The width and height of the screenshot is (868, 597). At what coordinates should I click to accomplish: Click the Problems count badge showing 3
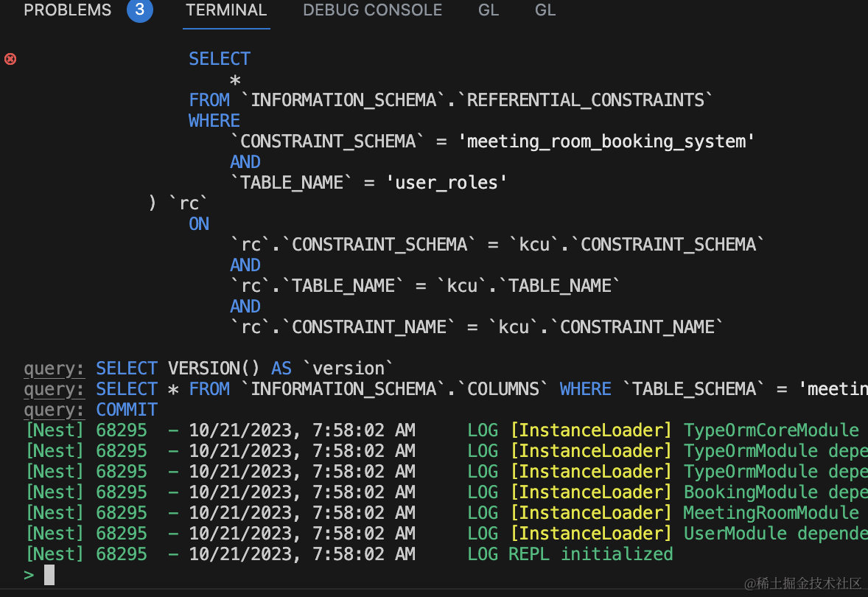(x=139, y=10)
